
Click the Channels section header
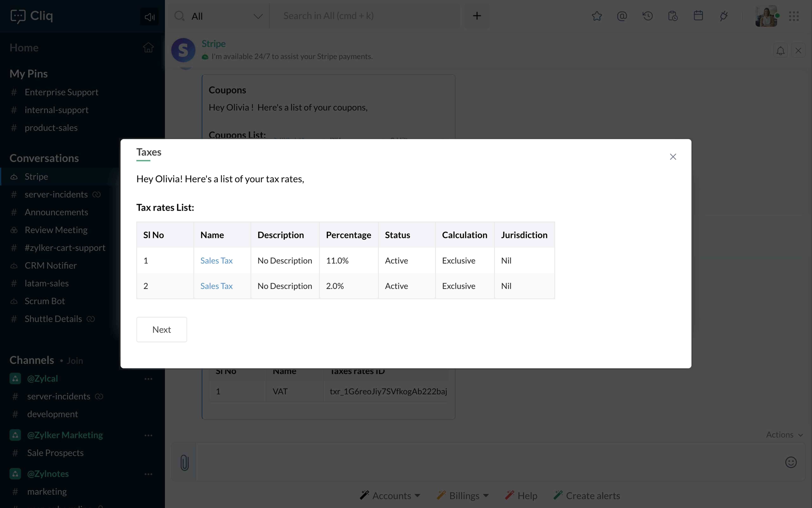click(x=32, y=360)
